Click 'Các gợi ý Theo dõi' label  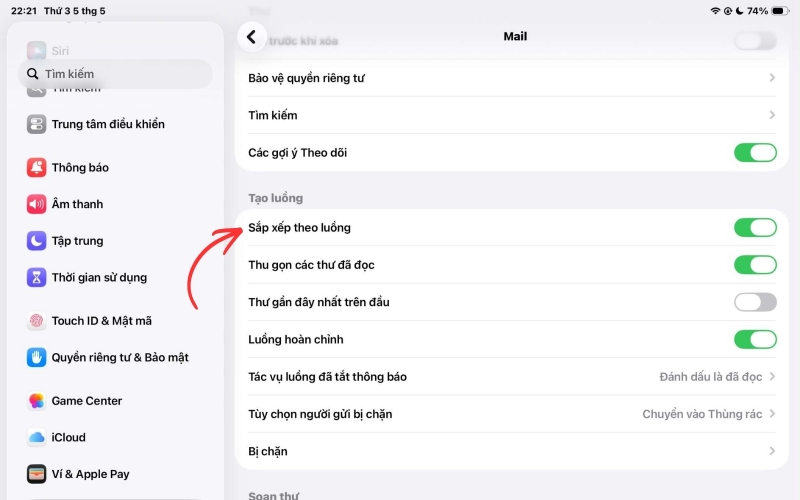(297, 153)
